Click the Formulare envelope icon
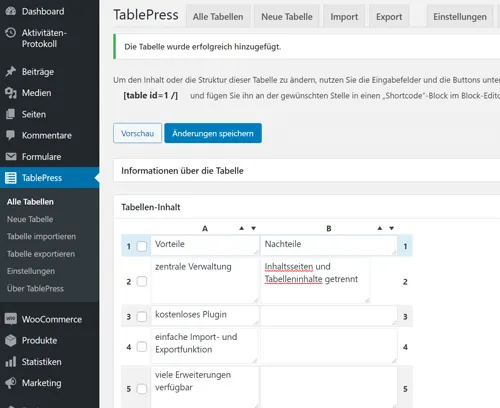The image size is (500, 408). pos(11,156)
